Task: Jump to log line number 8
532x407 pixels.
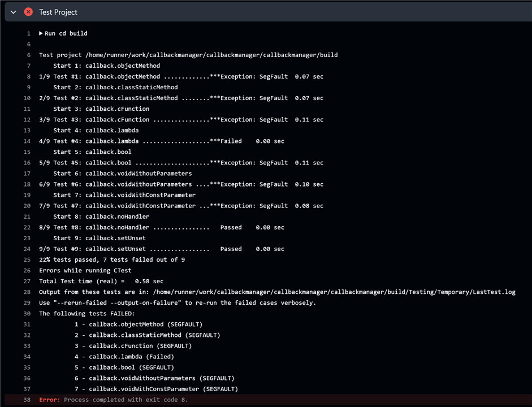Action: click(x=28, y=76)
